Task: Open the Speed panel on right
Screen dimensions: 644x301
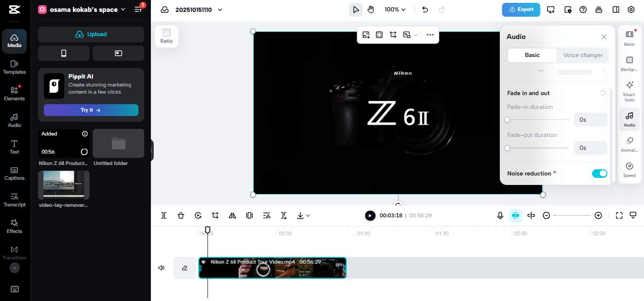Action: click(x=629, y=169)
